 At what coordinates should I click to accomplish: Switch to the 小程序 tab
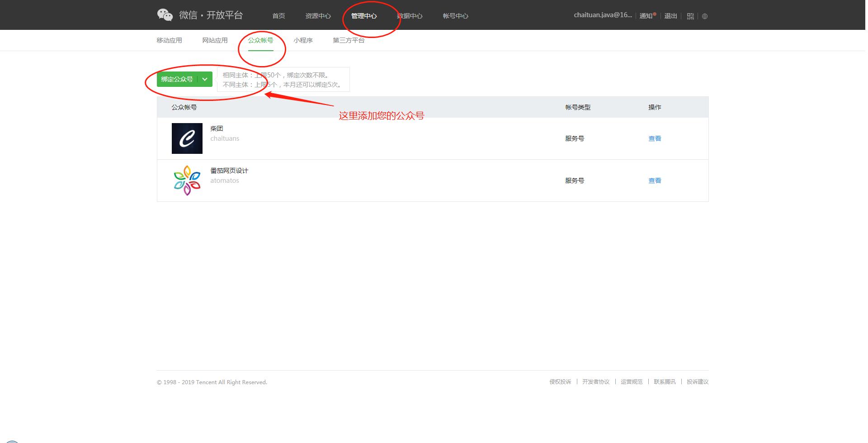click(x=303, y=40)
